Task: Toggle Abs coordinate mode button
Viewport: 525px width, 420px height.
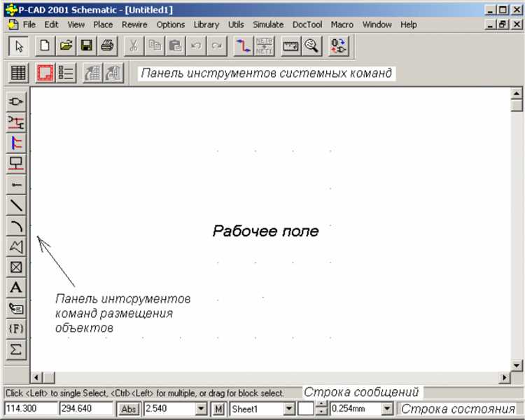Action: coord(128,409)
